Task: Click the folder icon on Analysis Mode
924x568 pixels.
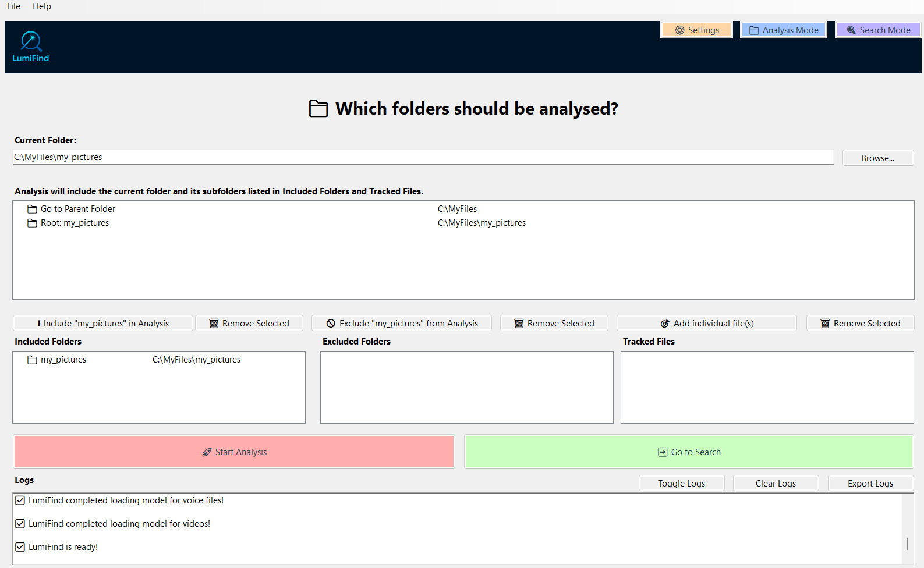Action: click(754, 30)
